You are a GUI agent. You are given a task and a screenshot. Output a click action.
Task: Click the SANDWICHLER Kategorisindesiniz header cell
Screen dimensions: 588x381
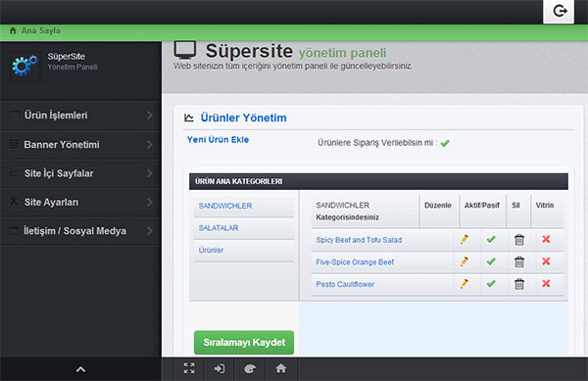point(365,212)
